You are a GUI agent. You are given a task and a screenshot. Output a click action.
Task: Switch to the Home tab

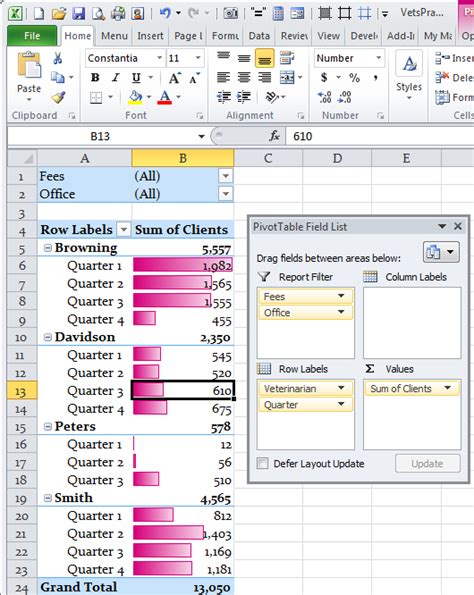click(x=77, y=36)
